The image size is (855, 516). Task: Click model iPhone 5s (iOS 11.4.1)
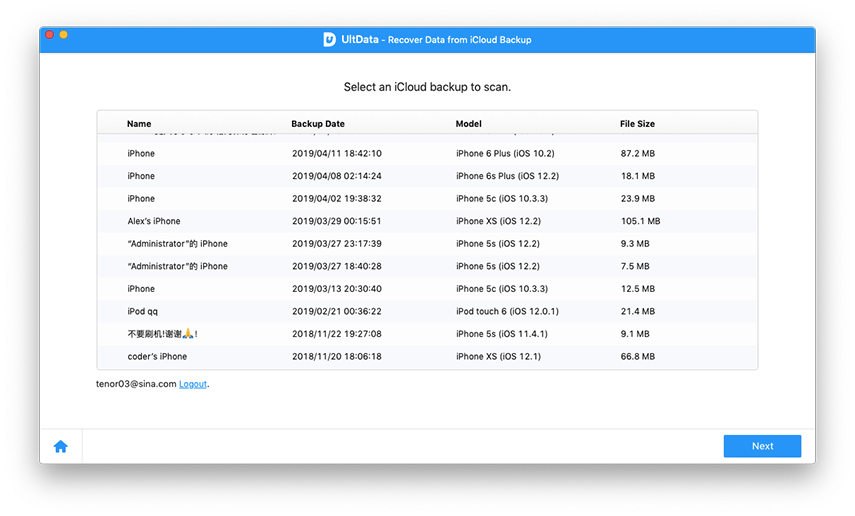(502, 334)
